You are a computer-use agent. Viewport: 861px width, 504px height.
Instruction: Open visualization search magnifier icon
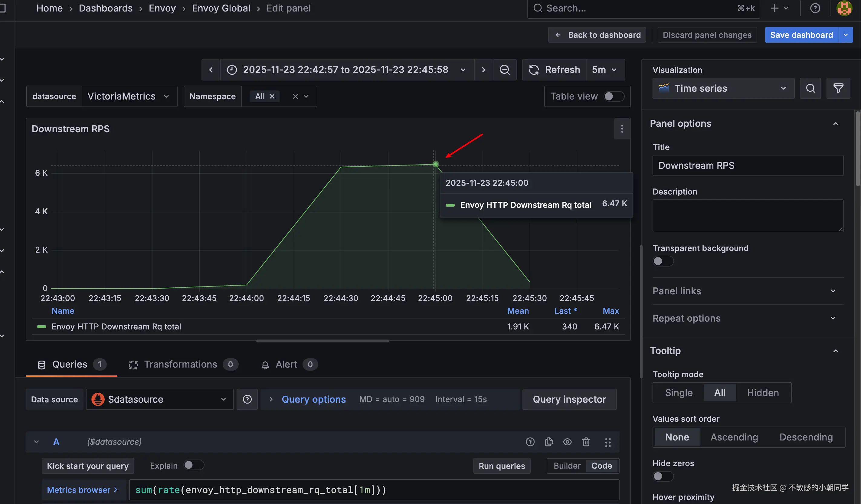810,89
